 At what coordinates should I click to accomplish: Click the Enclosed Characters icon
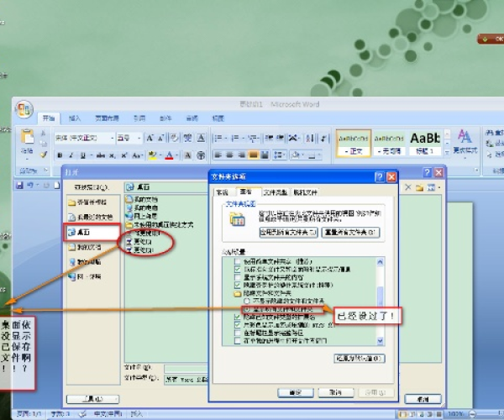pyautogui.click(x=201, y=155)
